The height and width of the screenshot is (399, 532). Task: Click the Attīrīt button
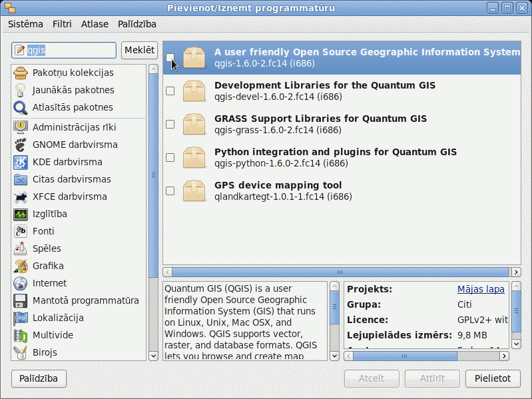pos(432,378)
